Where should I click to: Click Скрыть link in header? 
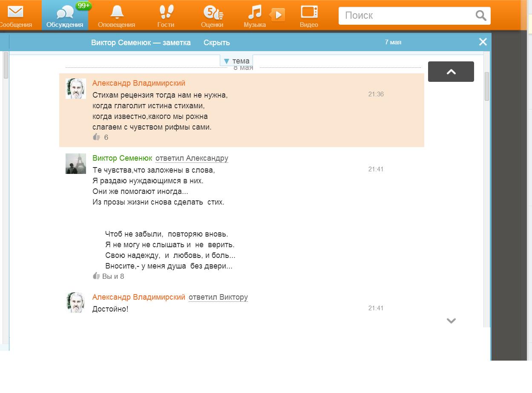coord(216,43)
